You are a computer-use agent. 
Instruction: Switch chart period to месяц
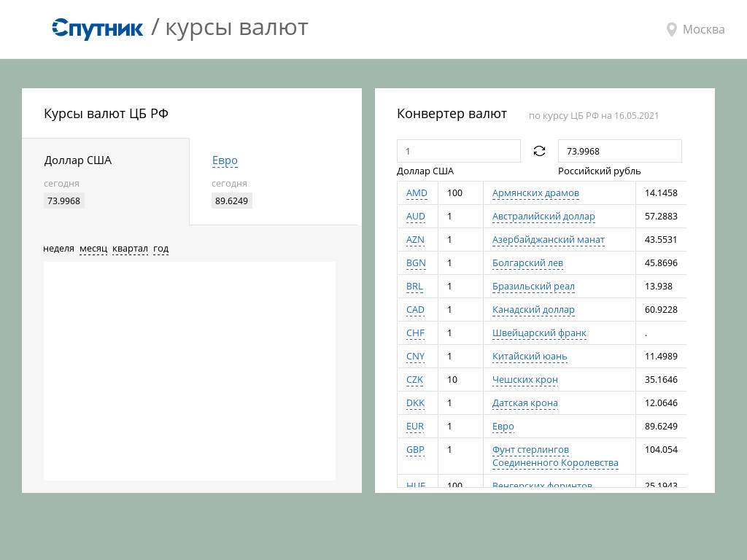click(x=93, y=249)
